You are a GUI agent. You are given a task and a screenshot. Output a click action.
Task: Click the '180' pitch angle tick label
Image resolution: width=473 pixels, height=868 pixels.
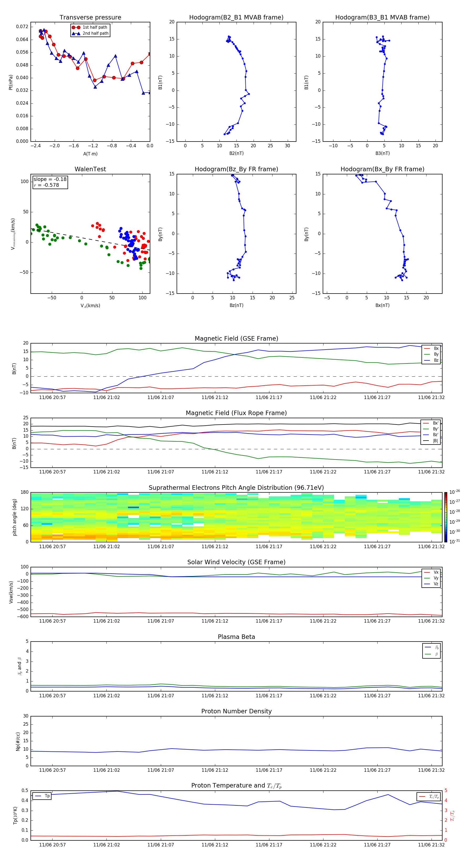tap(25, 492)
